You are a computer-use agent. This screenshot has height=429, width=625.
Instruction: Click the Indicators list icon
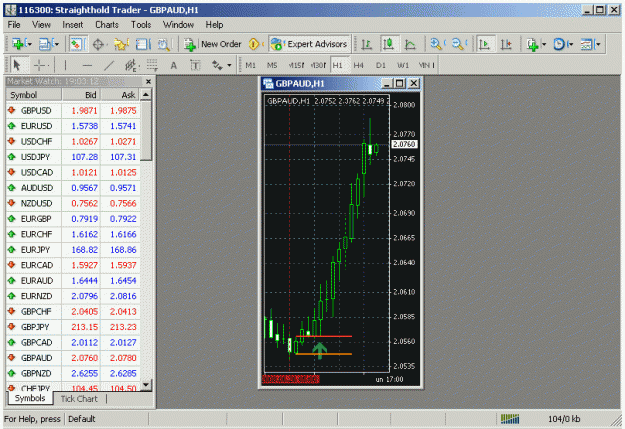(532, 44)
